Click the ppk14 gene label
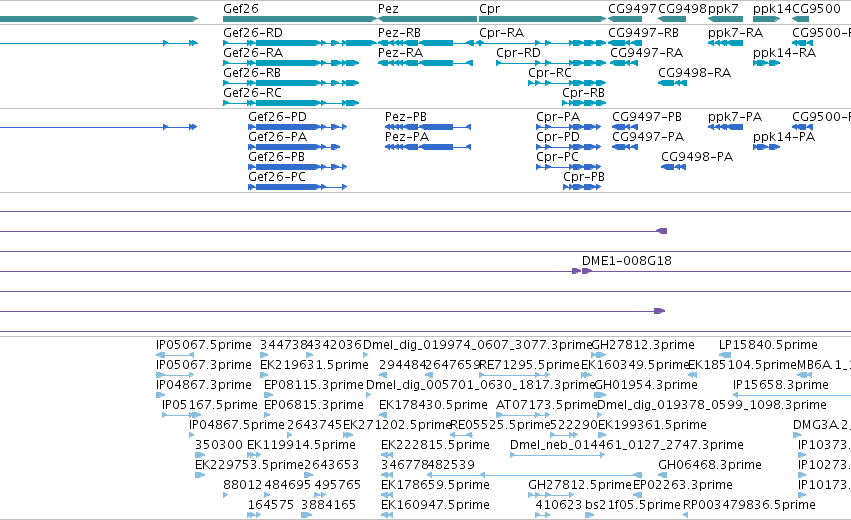 point(772,9)
